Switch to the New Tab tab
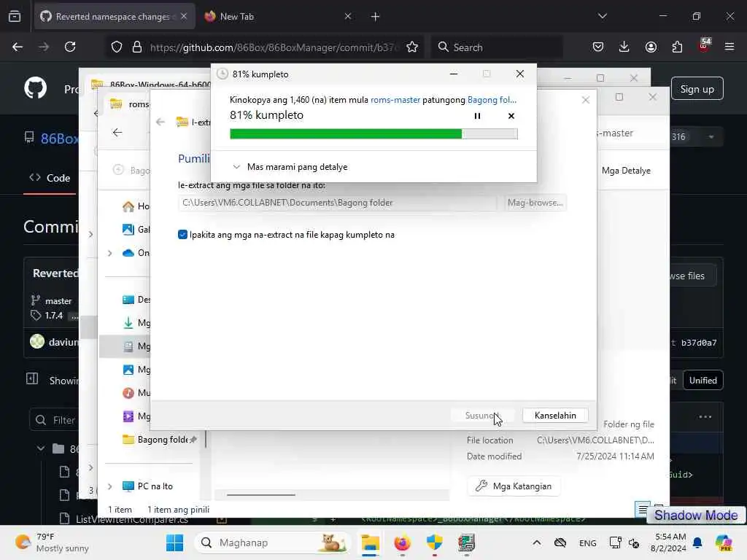747x560 pixels. [278, 17]
